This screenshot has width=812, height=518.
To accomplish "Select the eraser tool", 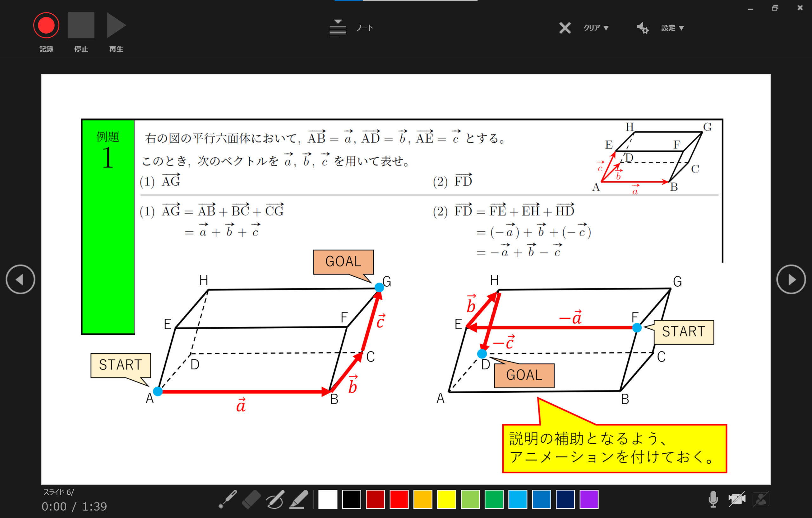I will point(251,499).
